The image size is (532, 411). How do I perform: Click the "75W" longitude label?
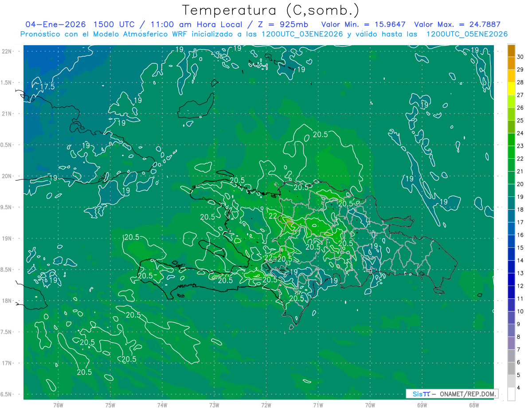coord(110,405)
